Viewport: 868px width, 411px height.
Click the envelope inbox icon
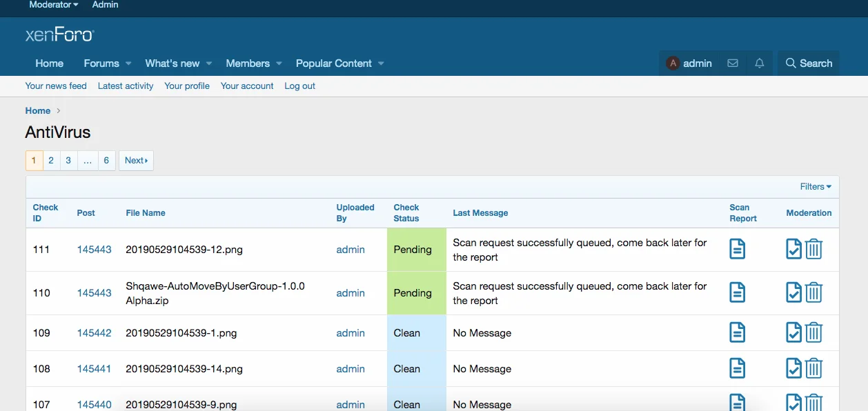[x=733, y=63]
